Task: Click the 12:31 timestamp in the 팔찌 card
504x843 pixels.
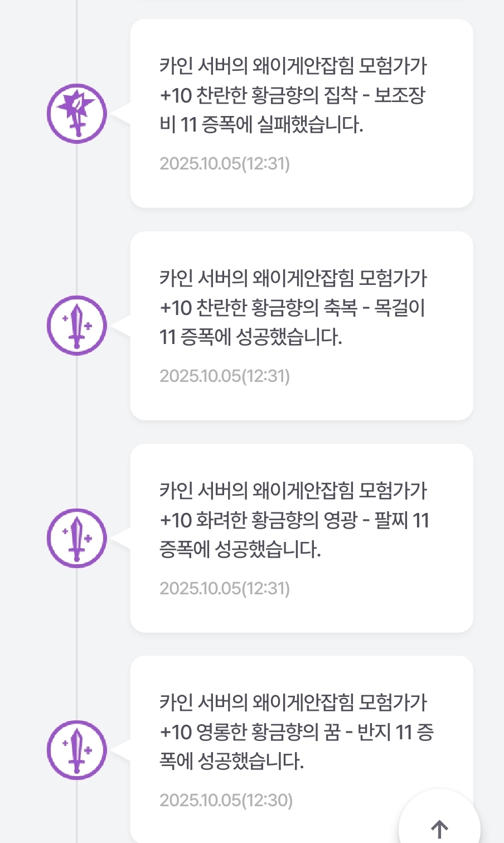Action: coord(225,588)
